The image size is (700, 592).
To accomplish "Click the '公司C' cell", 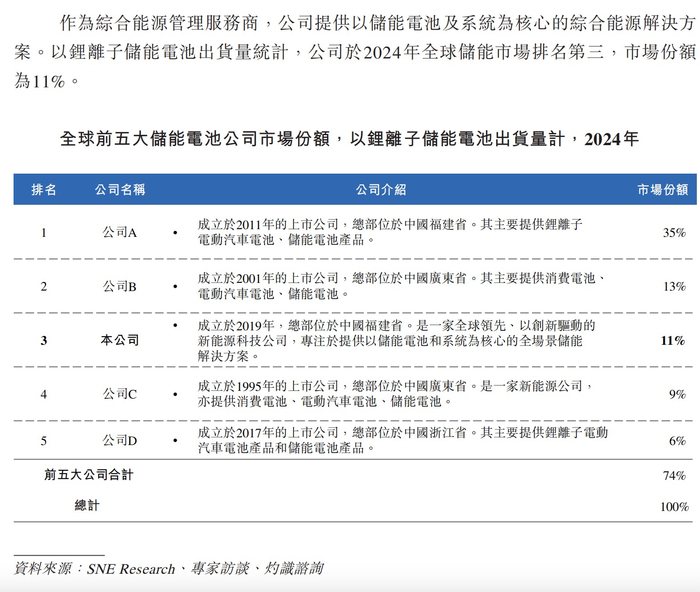I will click(x=120, y=394).
